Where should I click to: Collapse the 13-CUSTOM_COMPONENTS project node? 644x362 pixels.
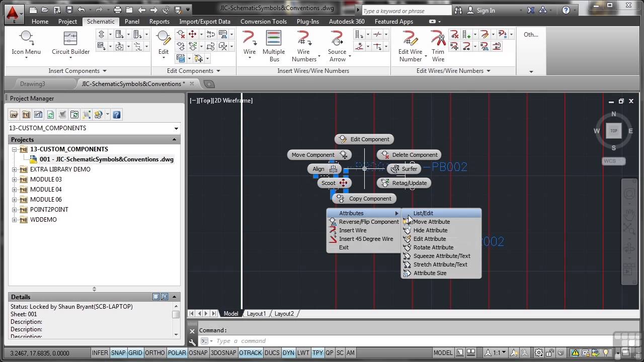click(15, 149)
